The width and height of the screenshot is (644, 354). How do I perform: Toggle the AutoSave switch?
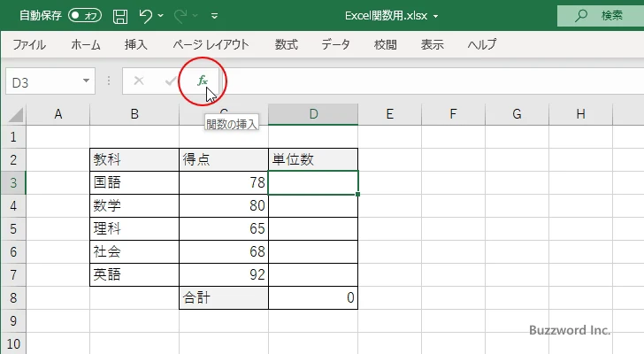pos(85,16)
